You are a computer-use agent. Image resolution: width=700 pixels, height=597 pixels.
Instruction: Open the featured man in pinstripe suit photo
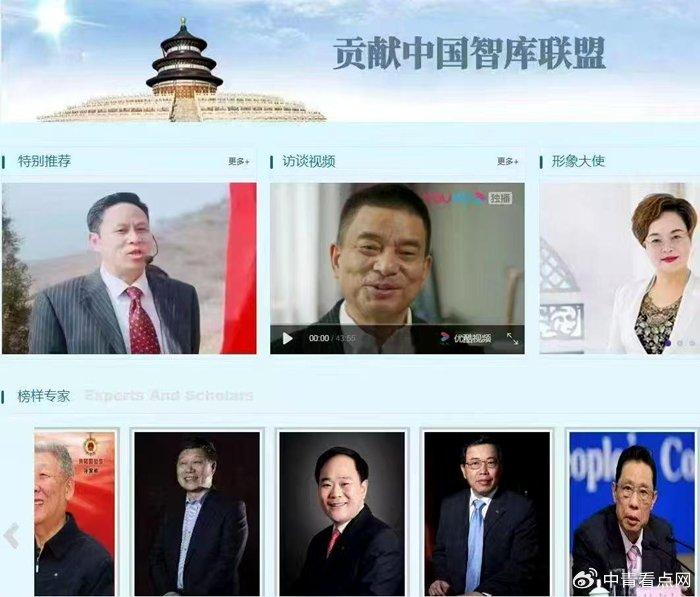[x=129, y=268]
